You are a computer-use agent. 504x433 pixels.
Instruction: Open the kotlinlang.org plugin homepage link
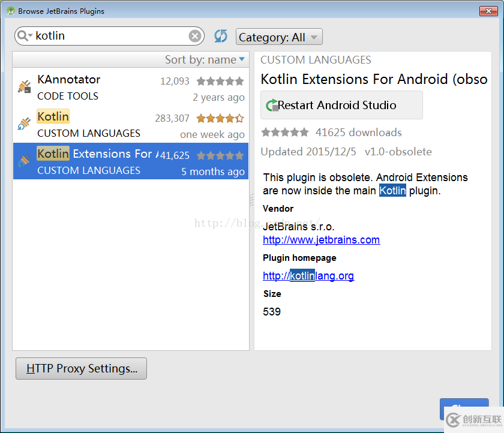coord(308,276)
